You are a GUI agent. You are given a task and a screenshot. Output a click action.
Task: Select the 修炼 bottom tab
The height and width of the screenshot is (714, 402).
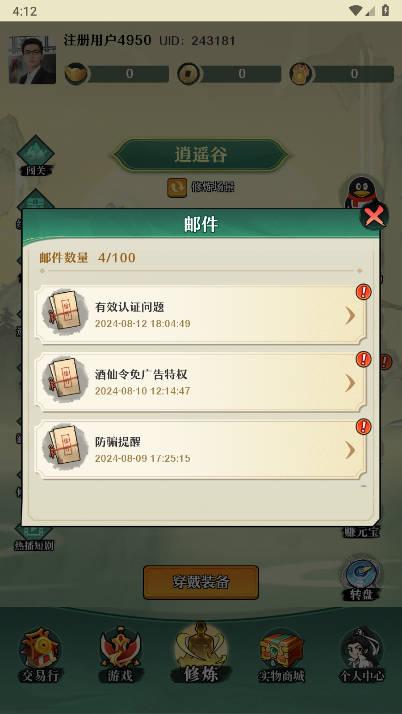(201, 653)
